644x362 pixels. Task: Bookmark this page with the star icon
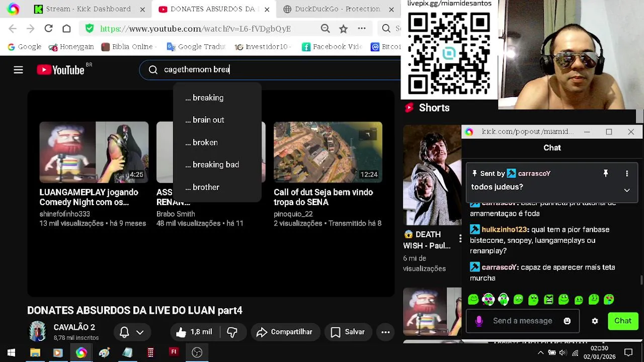[x=343, y=29]
